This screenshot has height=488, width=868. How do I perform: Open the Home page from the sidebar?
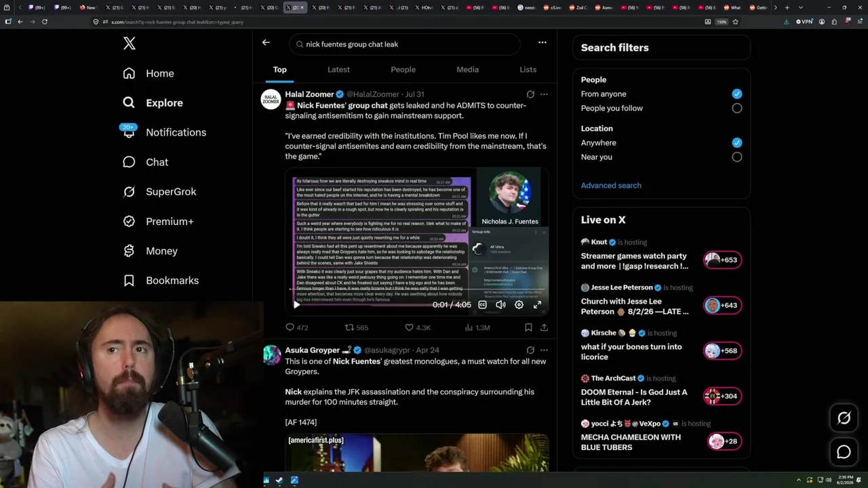pyautogui.click(x=149, y=73)
